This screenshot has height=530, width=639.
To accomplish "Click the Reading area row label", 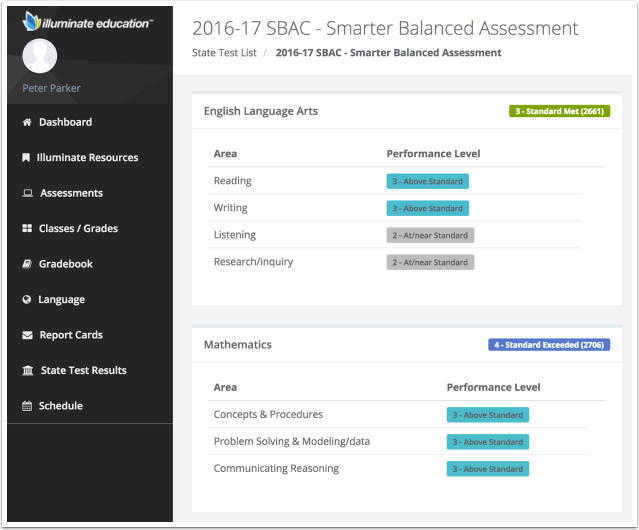I will pos(233,181).
